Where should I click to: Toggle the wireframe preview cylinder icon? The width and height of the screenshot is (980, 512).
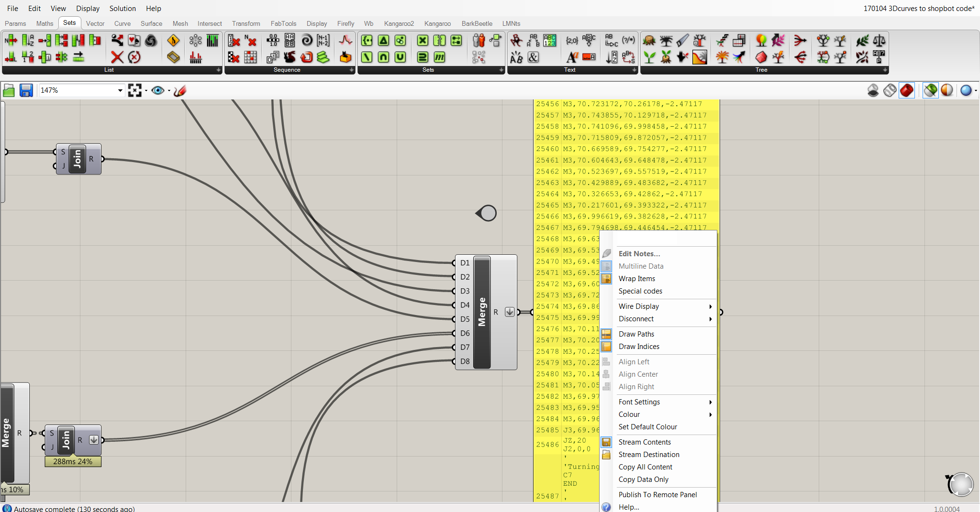890,90
